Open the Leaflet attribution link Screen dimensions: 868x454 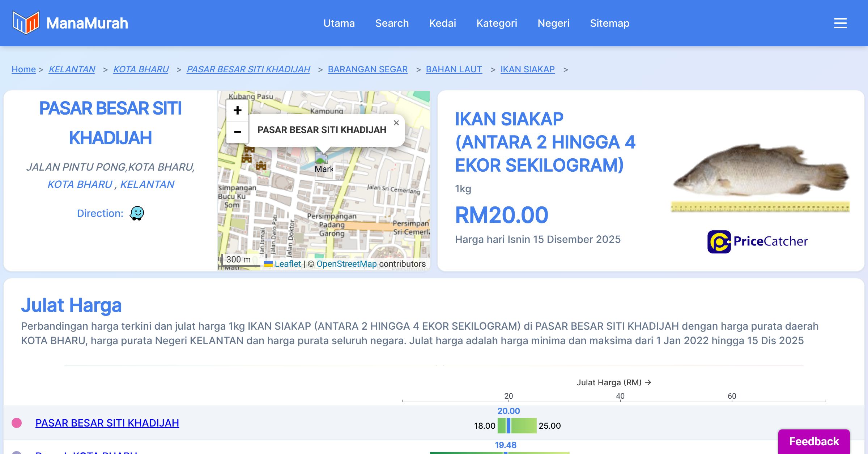(288, 264)
